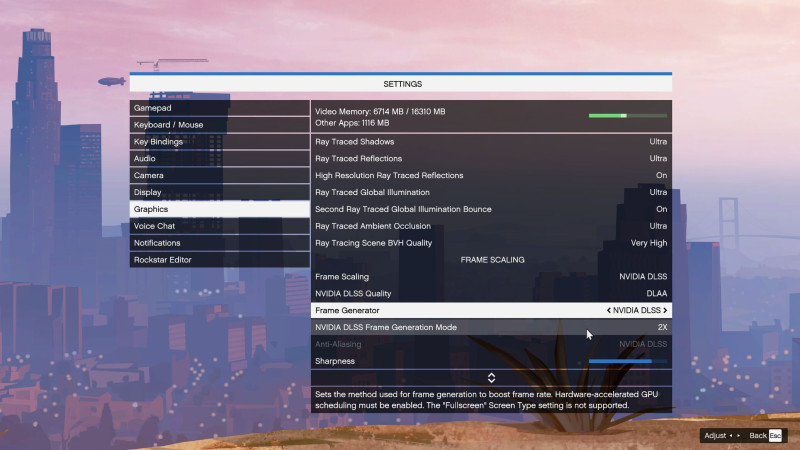This screenshot has height=450, width=800.
Task: Open the Key Bindings category
Action: click(x=219, y=142)
